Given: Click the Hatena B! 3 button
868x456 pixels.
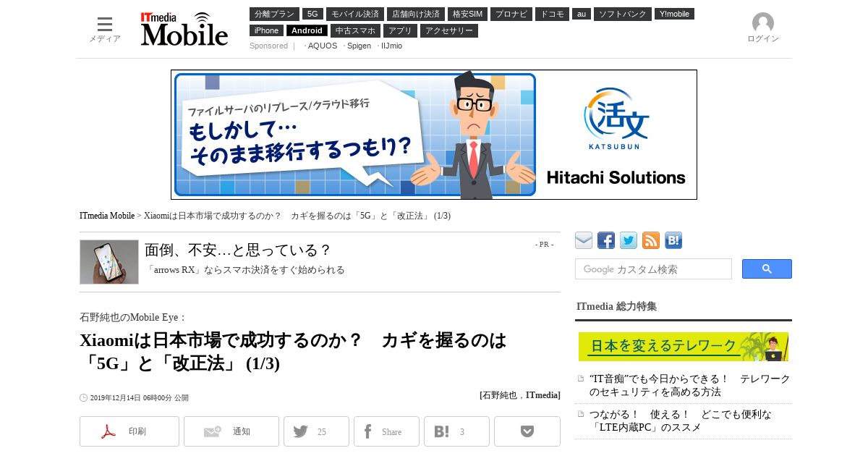Looking at the screenshot, I should tap(456, 431).
